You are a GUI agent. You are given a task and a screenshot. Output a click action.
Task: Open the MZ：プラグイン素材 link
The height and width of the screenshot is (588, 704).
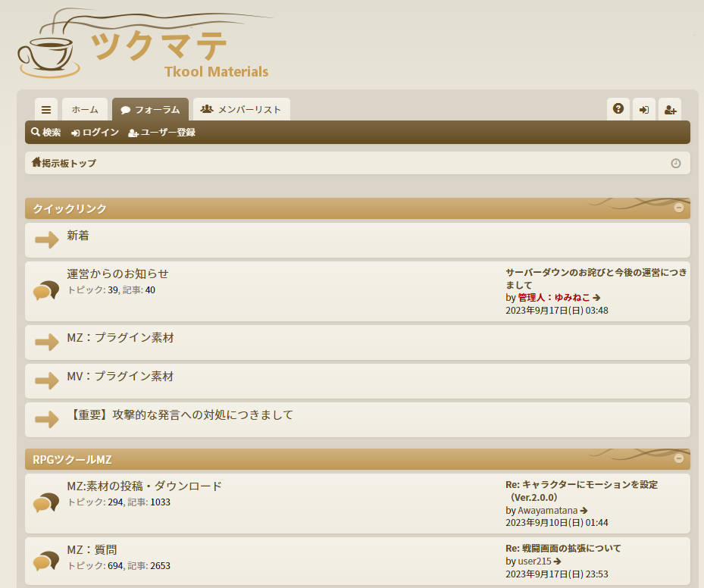pyautogui.click(x=120, y=337)
